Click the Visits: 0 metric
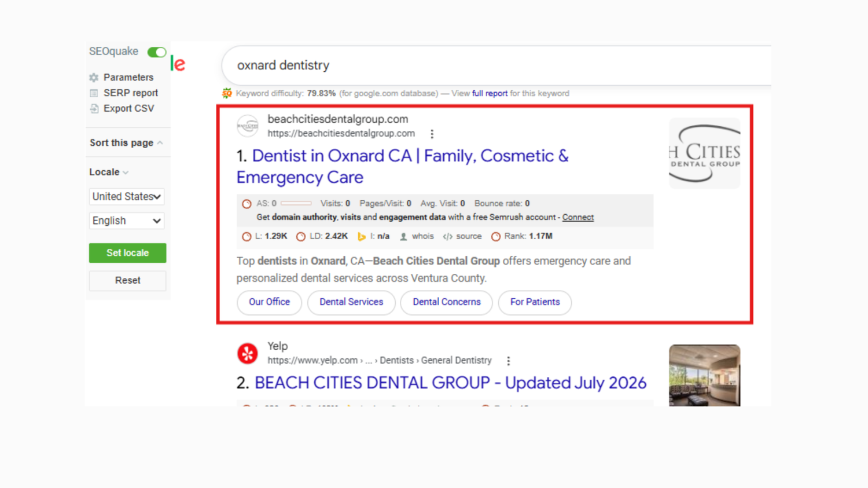 335,204
